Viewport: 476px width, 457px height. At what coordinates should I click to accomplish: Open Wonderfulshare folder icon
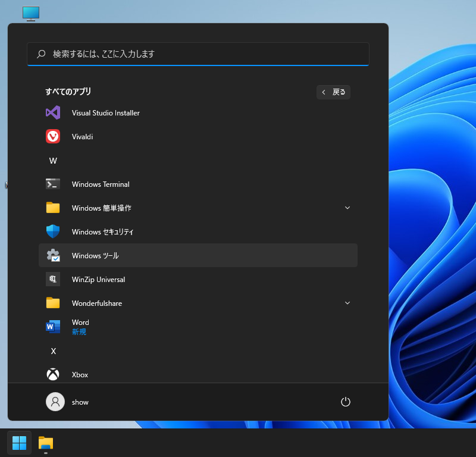coord(53,303)
